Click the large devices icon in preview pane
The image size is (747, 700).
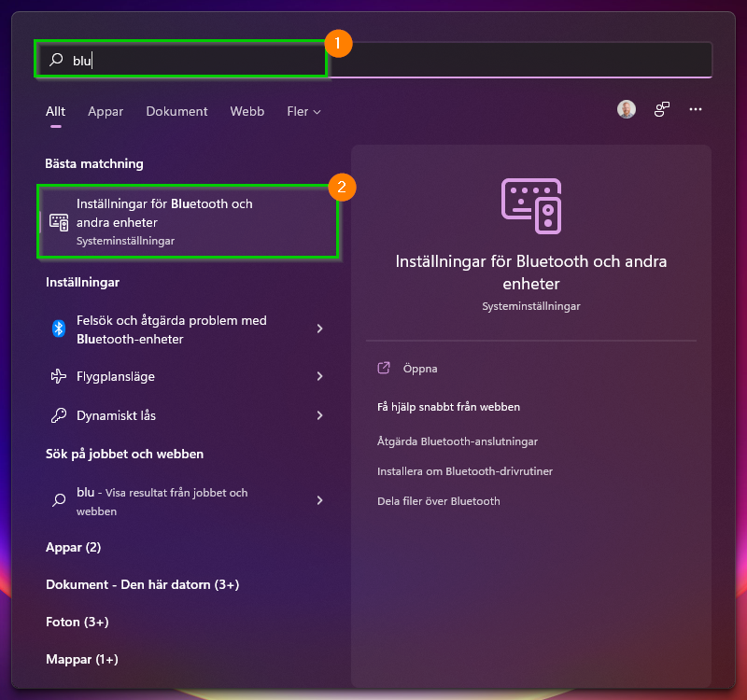[531, 205]
